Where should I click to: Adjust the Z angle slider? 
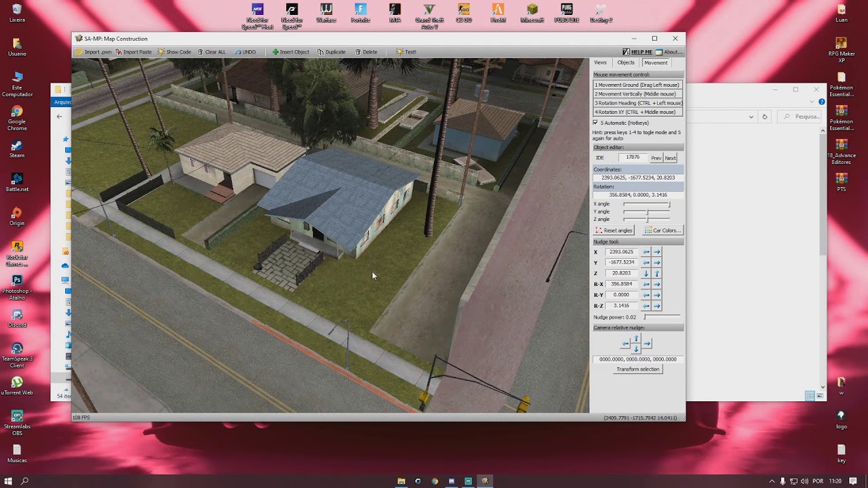(646, 219)
